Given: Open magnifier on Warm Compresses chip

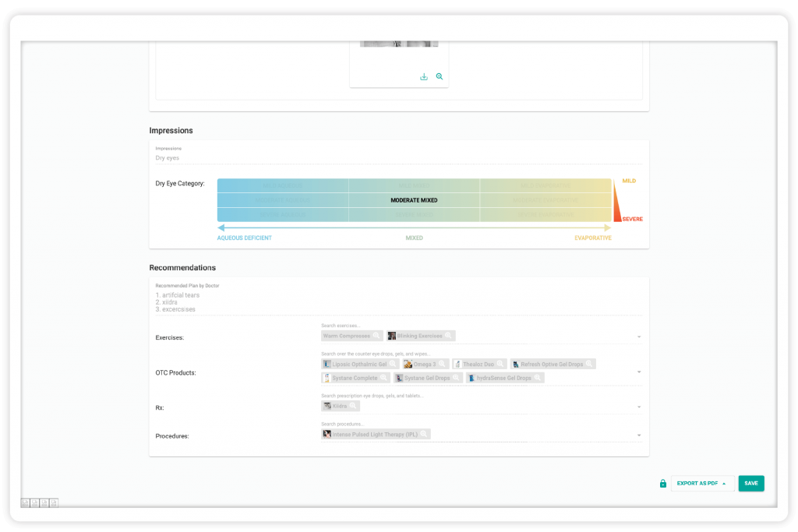Looking at the screenshot, I should pyautogui.click(x=376, y=336).
